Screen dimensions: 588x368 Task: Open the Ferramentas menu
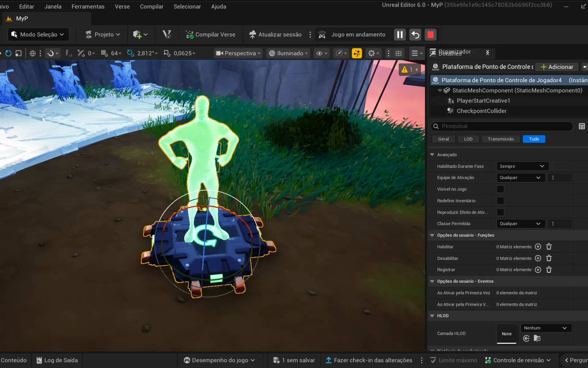88,6
